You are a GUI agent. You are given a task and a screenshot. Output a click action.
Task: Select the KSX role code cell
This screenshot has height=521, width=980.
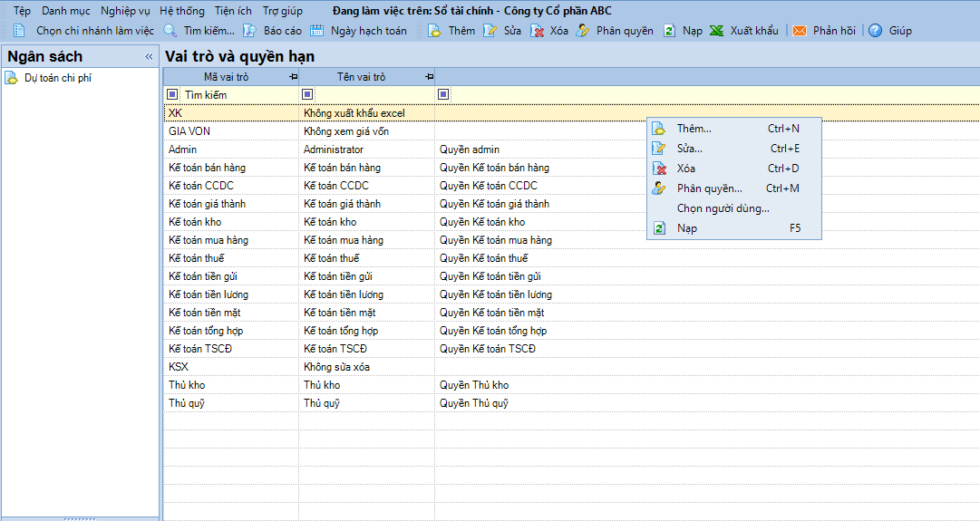point(231,367)
